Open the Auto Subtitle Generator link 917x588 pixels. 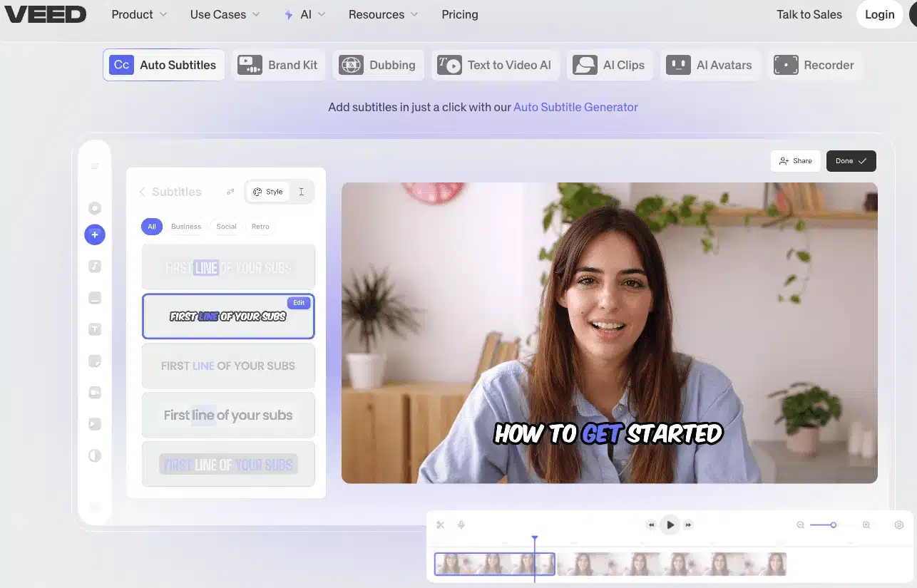pyautogui.click(x=575, y=107)
